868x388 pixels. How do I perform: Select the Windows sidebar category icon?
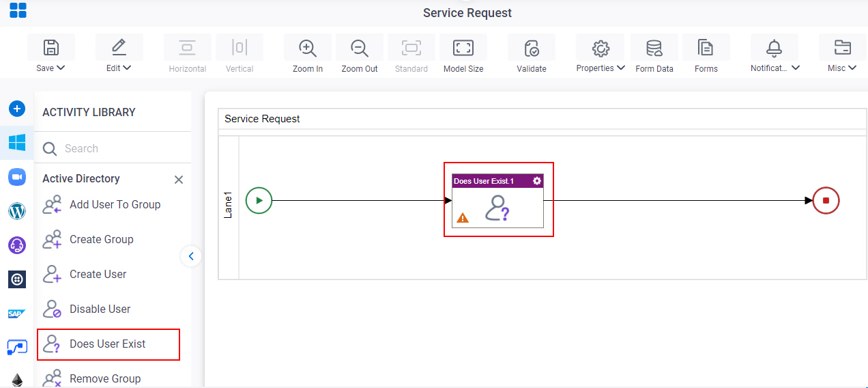(x=17, y=143)
